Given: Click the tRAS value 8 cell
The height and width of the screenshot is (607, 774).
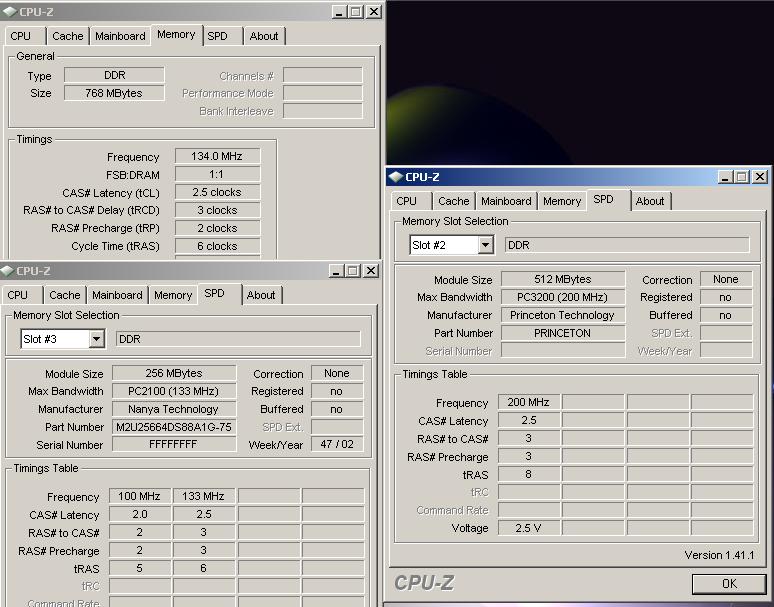Looking at the screenshot, I should pyautogui.click(x=529, y=474).
